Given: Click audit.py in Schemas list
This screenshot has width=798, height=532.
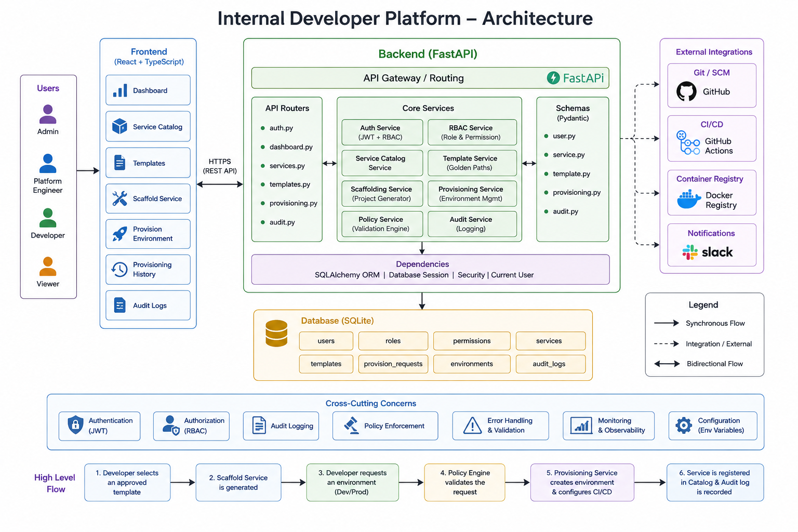Looking at the screenshot, I should 565,211.
